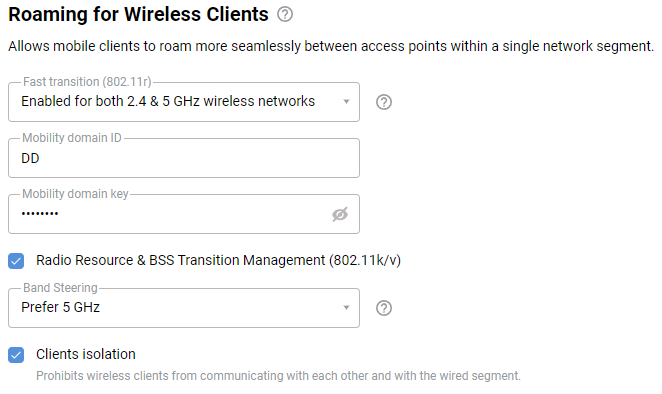Uncheck the Clients isolation checkbox
The image size is (662, 394).
(16, 355)
